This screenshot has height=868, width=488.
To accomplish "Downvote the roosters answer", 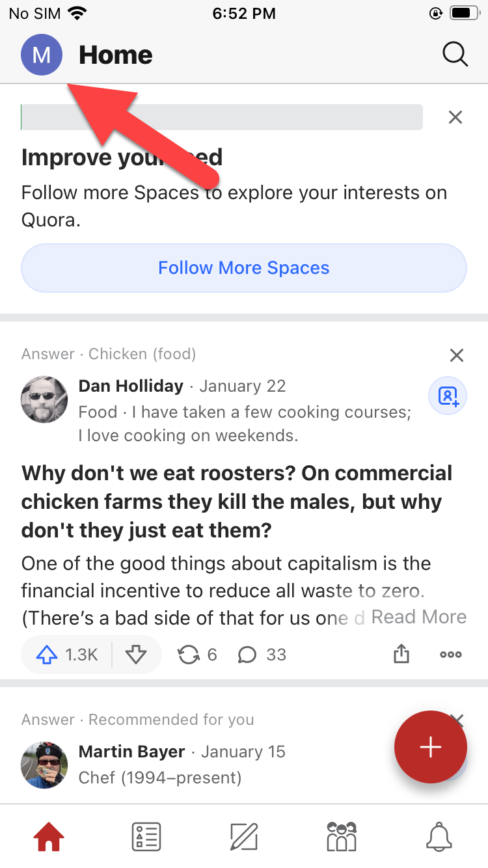I will (x=136, y=655).
